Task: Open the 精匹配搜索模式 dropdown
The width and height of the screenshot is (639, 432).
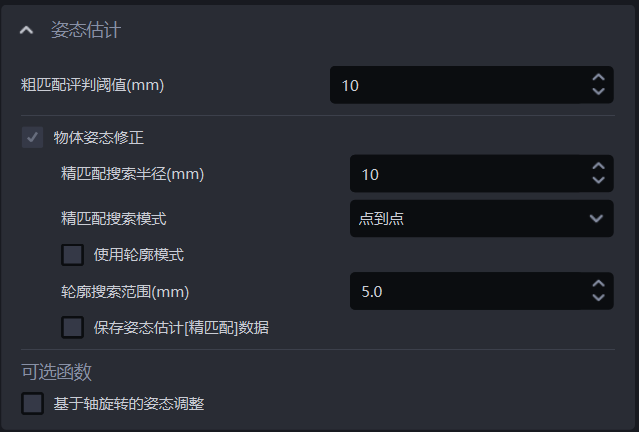Action: [481, 218]
